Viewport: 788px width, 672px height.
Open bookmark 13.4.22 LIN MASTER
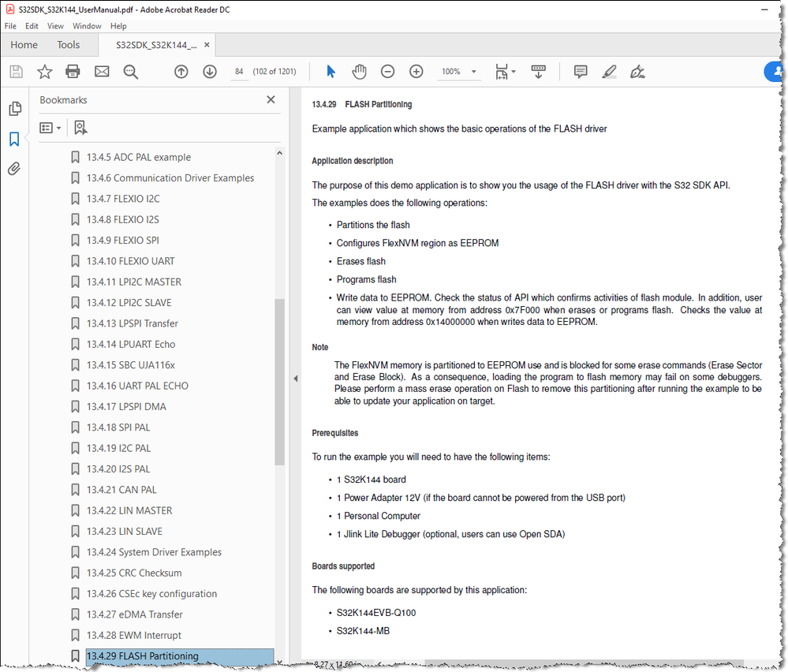(x=129, y=510)
